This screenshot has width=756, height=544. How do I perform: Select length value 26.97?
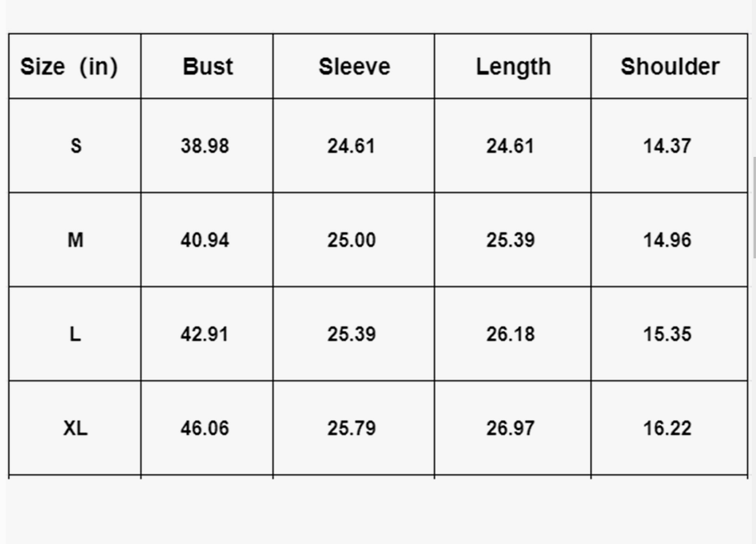pyautogui.click(x=511, y=428)
